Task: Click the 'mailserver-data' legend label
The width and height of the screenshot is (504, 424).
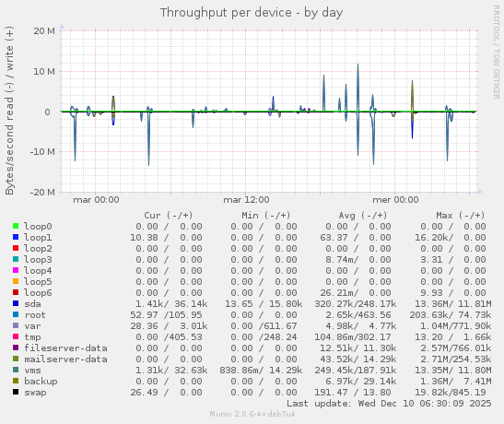Action: pyautogui.click(x=65, y=359)
